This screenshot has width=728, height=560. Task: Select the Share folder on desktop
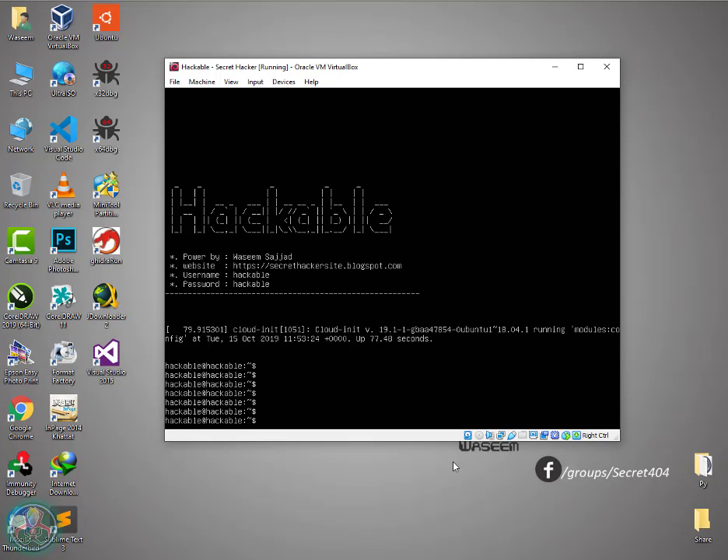pos(703,526)
